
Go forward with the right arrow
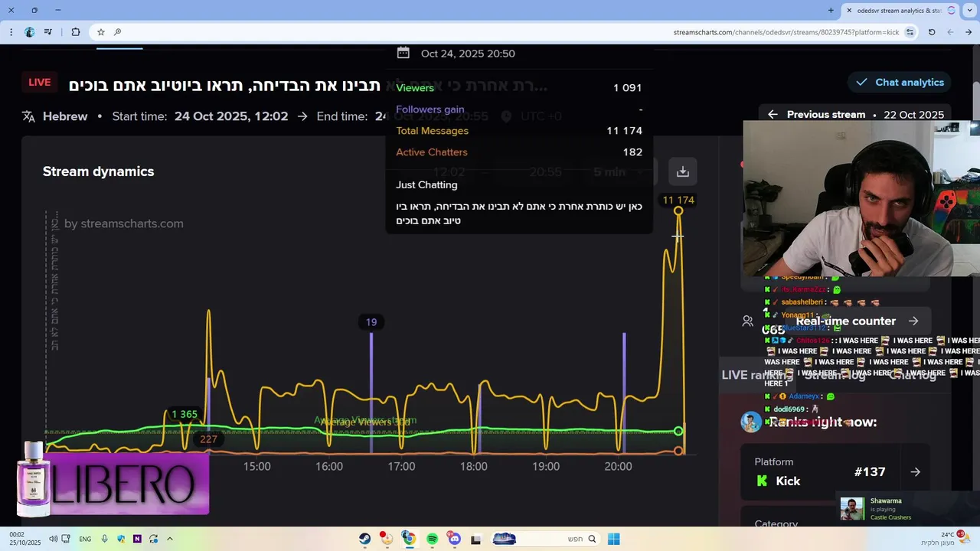pos(969,32)
